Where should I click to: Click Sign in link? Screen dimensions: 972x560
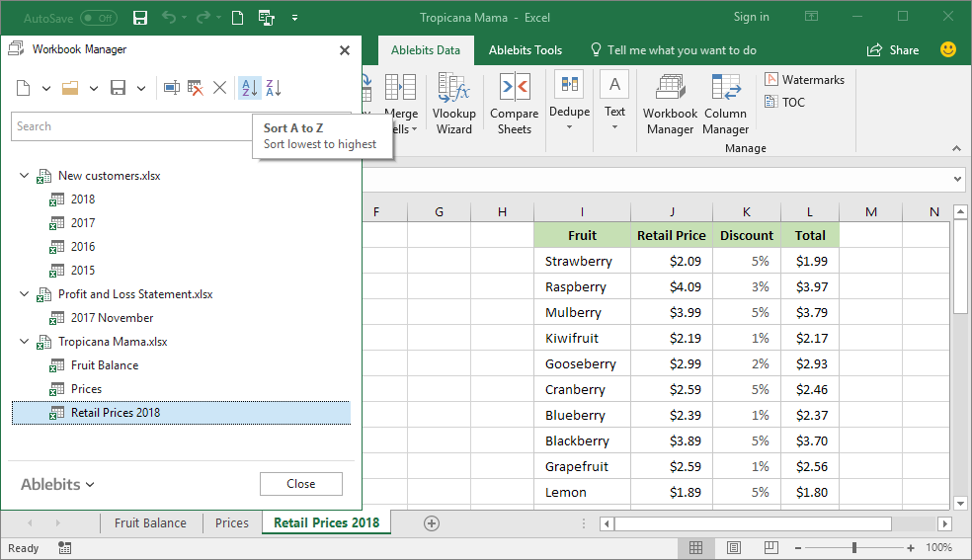752,17
